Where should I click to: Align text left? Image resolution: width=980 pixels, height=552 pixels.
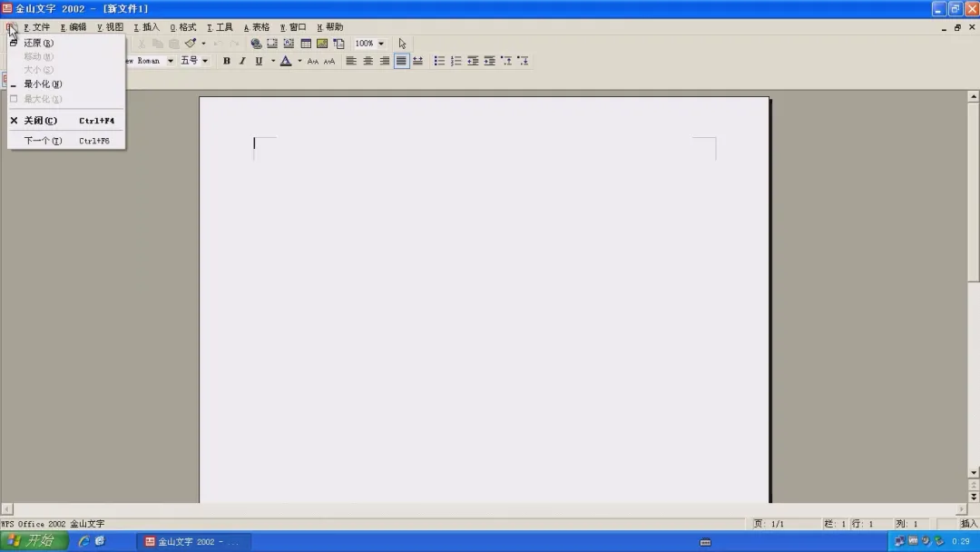pos(351,61)
